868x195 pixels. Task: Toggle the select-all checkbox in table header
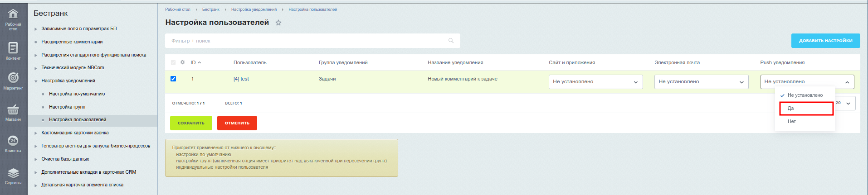[x=173, y=62]
